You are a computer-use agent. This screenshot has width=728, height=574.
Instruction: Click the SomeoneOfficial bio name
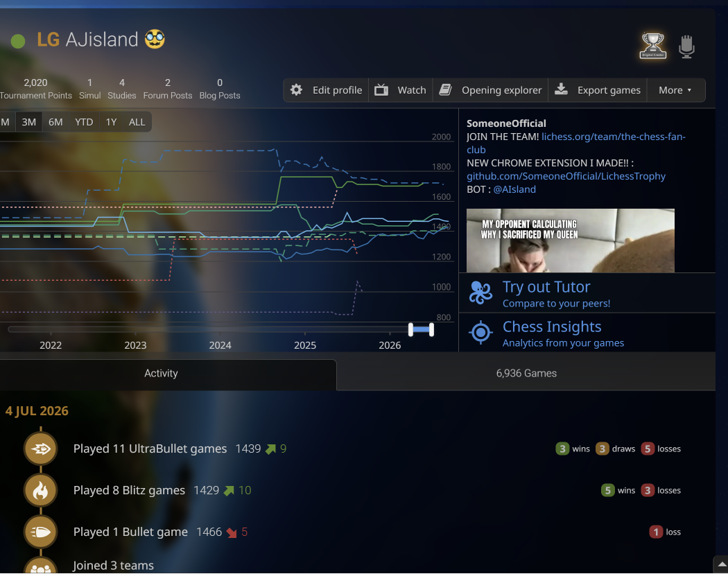coord(506,123)
